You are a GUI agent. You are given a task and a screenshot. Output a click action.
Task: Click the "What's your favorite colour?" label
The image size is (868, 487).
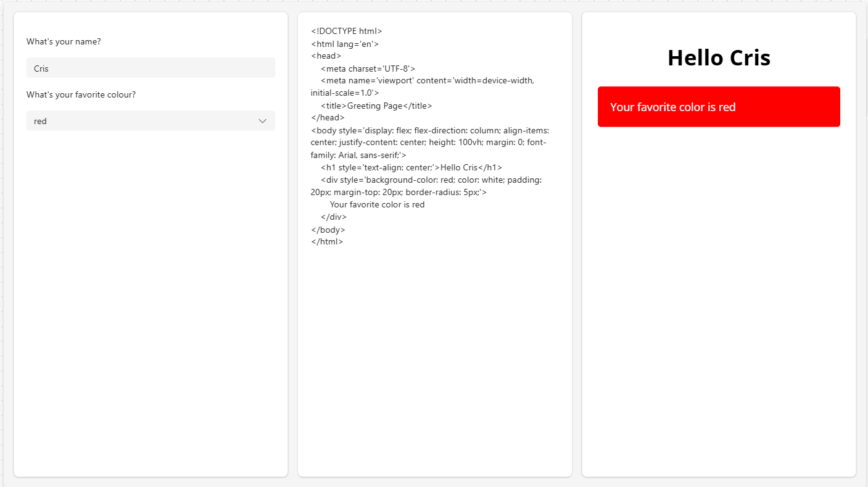(81, 94)
